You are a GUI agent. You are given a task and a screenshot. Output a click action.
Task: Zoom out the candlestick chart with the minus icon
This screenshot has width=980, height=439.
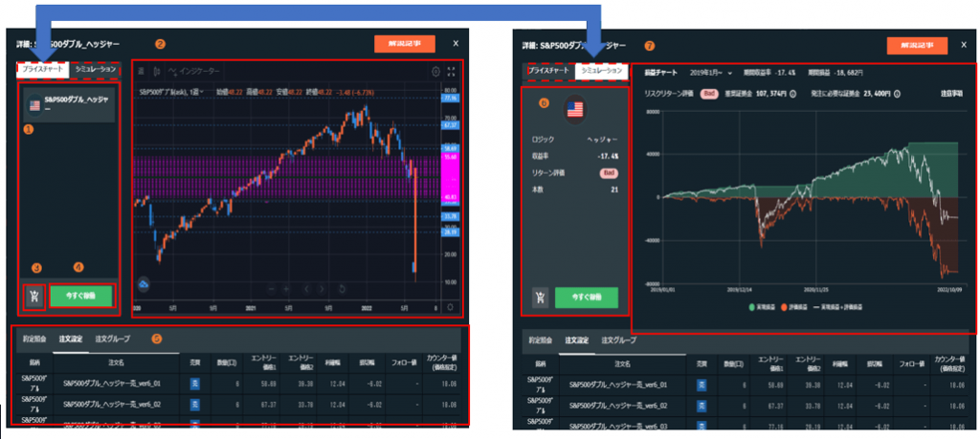pos(271,289)
